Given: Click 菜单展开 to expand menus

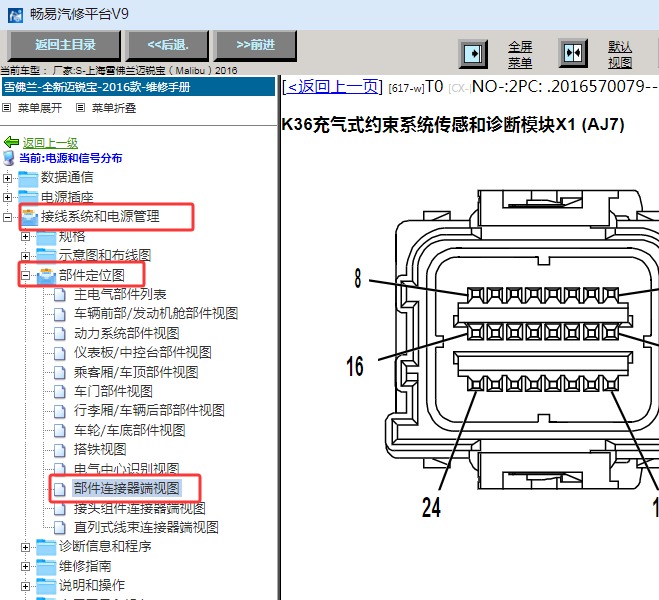Looking at the screenshot, I should click(x=40, y=108).
